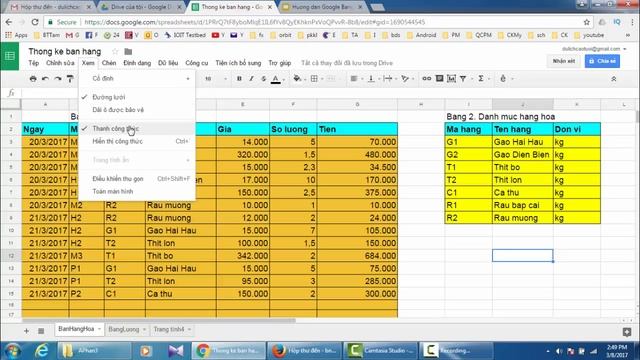
Task: Open horizontal align options
Action: point(354,79)
